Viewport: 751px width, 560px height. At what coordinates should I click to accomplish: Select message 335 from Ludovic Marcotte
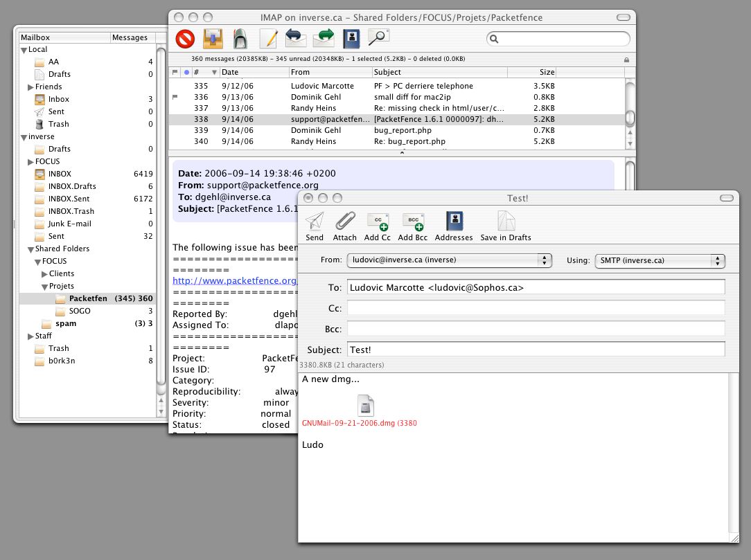(x=397, y=86)
